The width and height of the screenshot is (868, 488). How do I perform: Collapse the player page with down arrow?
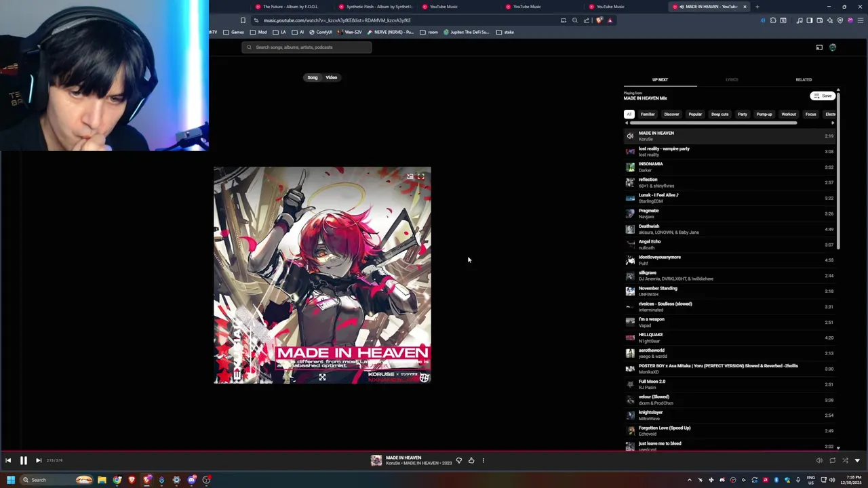click(x=857, y=460)
